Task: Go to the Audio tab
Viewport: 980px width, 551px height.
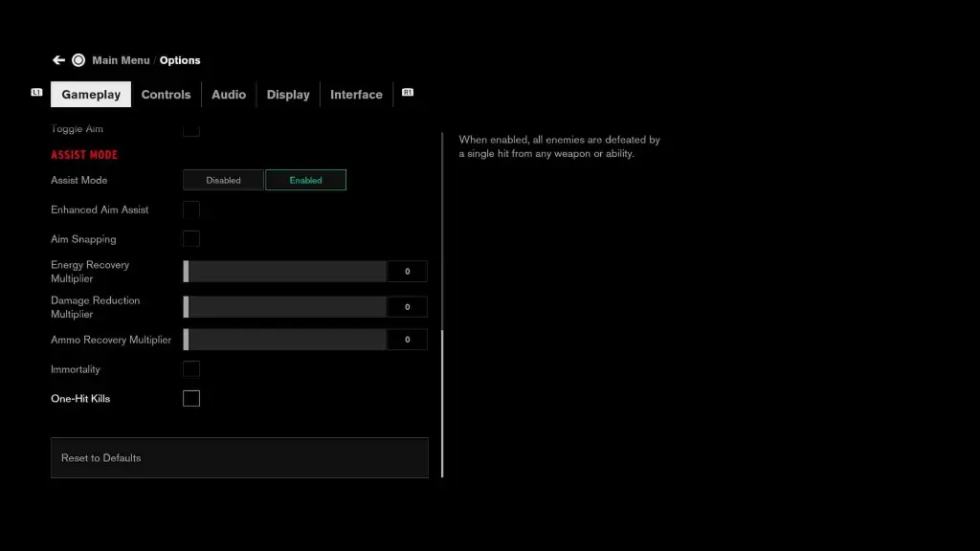Action: click(229, 95)
